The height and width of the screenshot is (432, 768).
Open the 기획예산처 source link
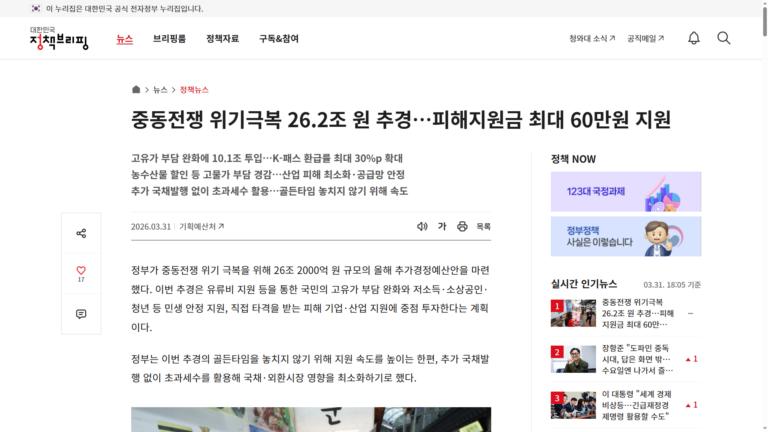pyautogui.click(x=201, y=226)
